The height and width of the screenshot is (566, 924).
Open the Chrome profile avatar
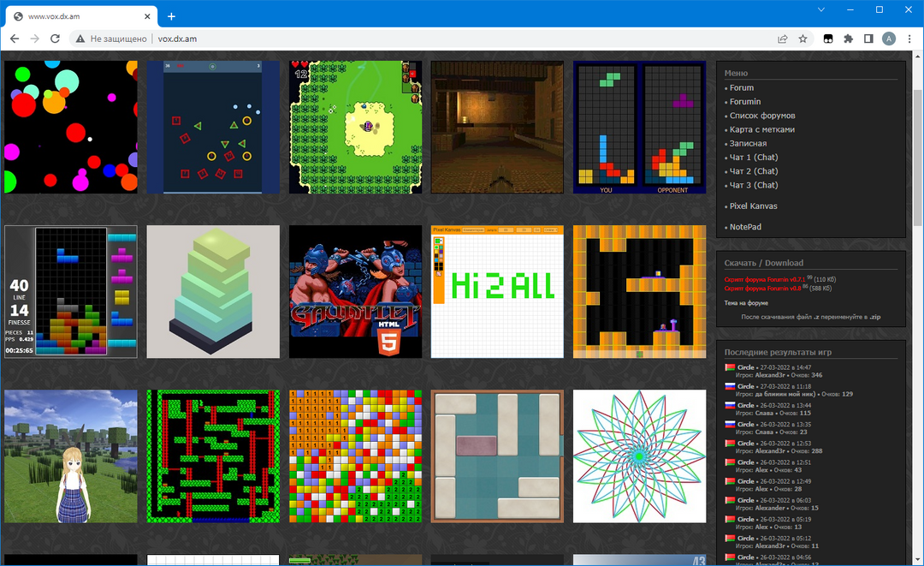click(889, 39)
